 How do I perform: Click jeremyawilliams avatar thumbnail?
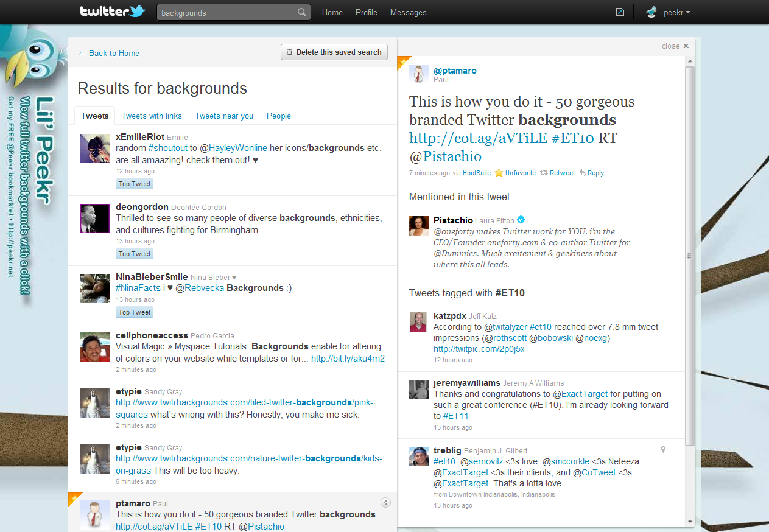coord(418,389)
